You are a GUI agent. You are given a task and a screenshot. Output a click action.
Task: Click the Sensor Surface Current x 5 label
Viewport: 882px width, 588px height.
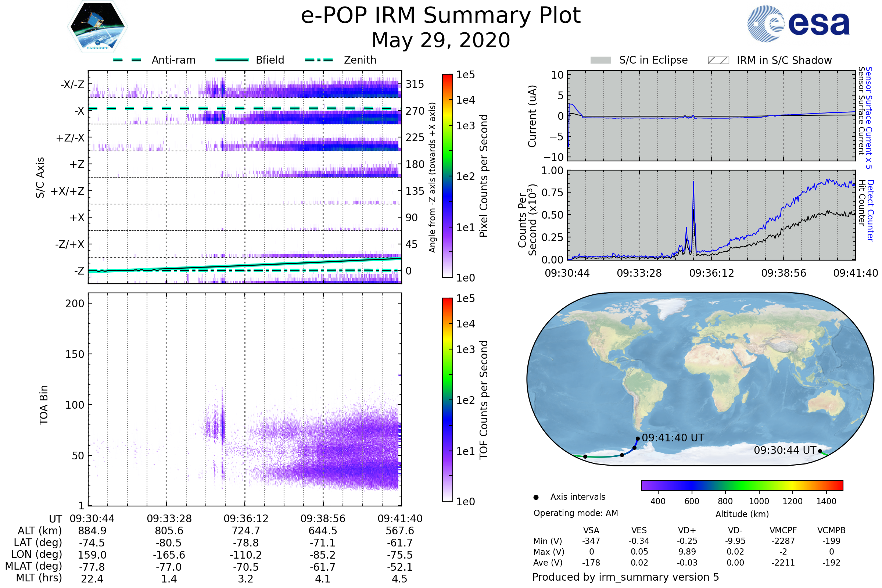868,117
